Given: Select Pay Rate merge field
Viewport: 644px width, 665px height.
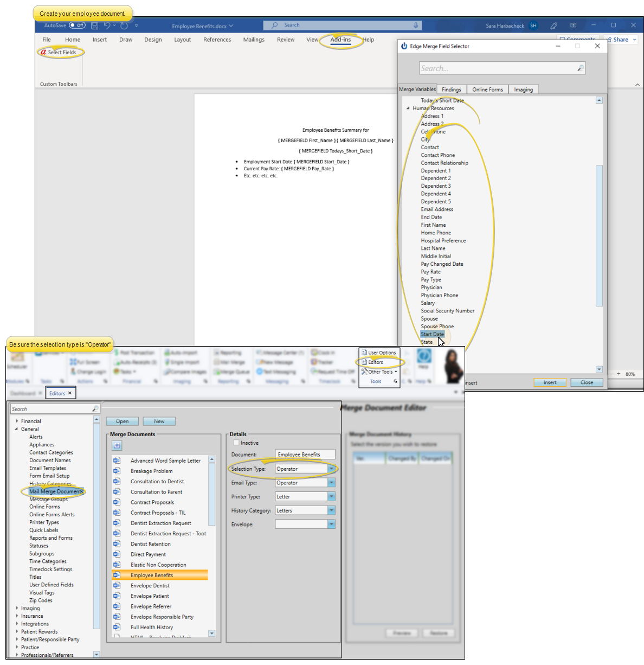Looking at the screenshot, I should pyautogui.click(x=431, y=272).
